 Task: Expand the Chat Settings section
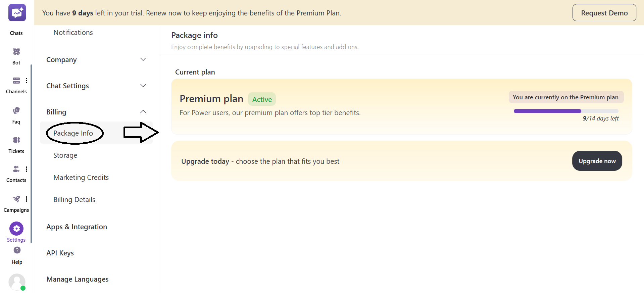(x=143, y=85)
